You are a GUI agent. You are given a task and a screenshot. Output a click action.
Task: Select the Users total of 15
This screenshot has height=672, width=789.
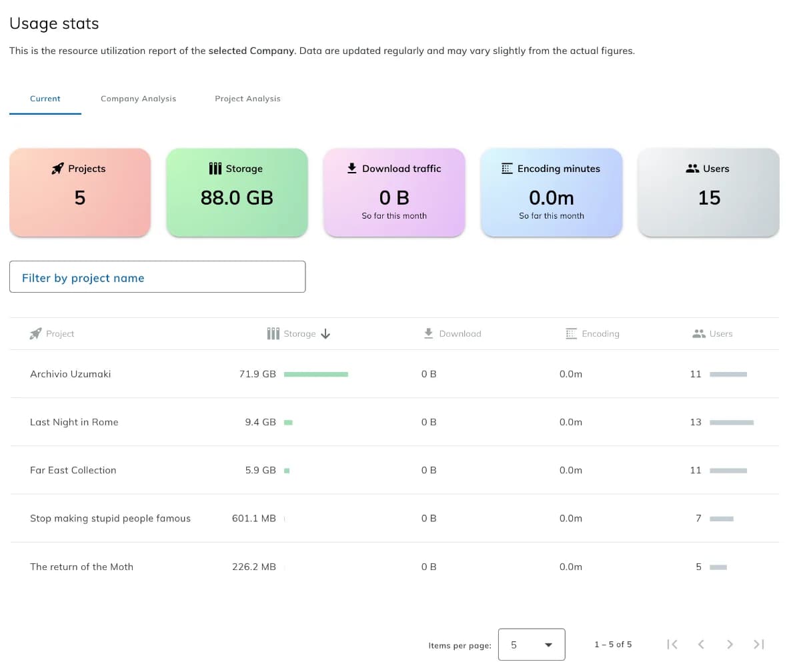(709, 198)
